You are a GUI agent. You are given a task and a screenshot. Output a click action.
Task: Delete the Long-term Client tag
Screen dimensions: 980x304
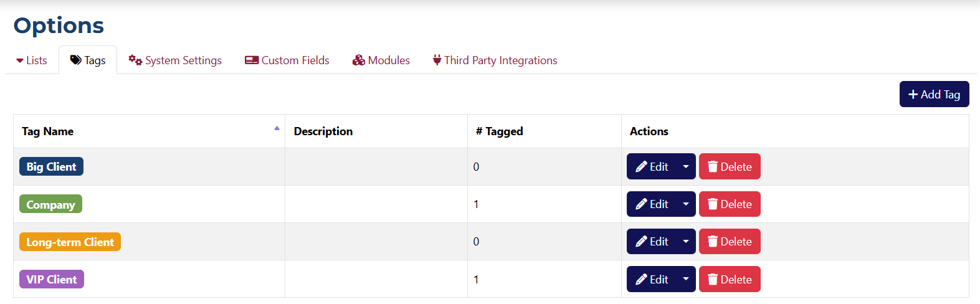(730, 242)
